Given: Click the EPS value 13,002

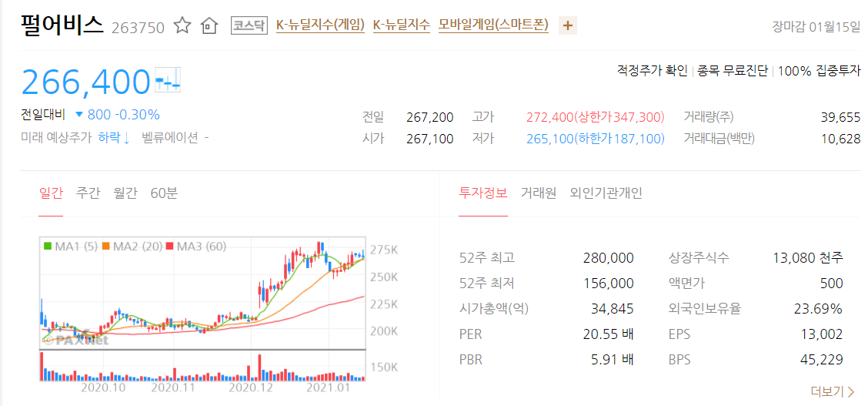Looking at the screenshot, I should pos(822,334).
